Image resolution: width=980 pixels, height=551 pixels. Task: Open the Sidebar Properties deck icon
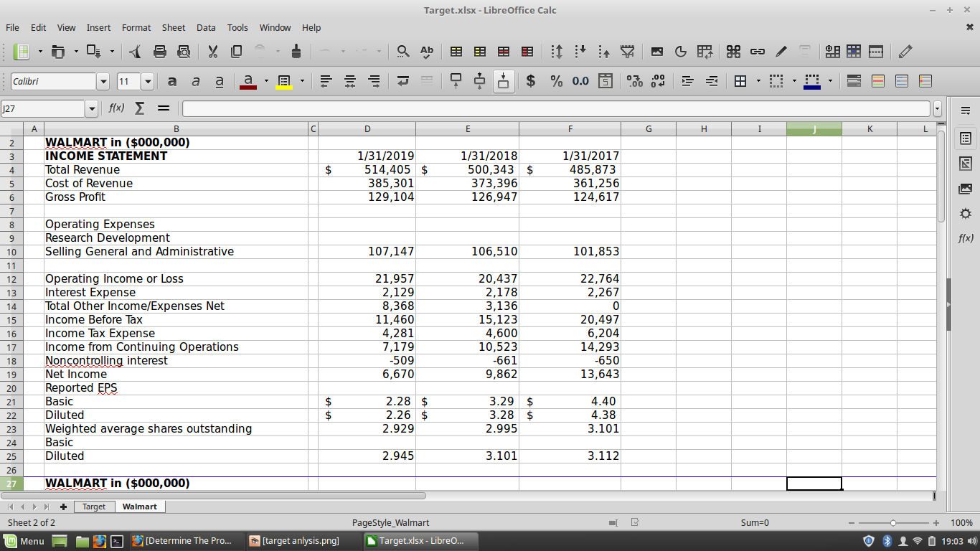pos(966,138)
